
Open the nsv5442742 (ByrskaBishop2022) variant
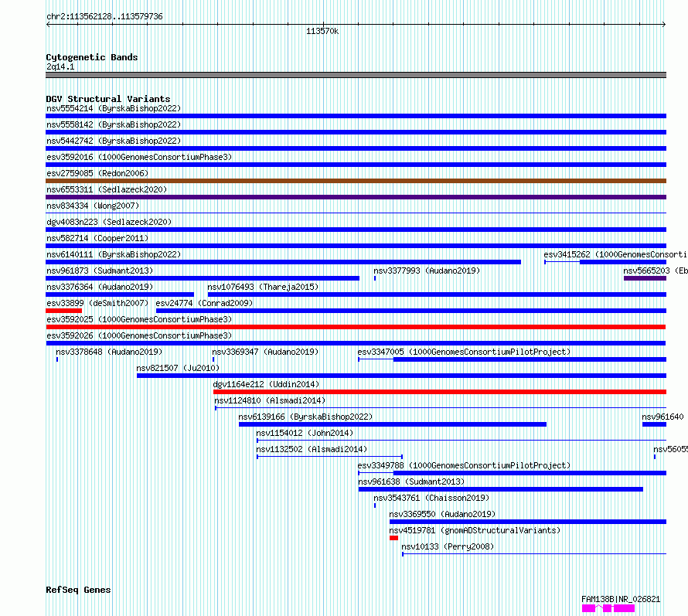(114, 141)
